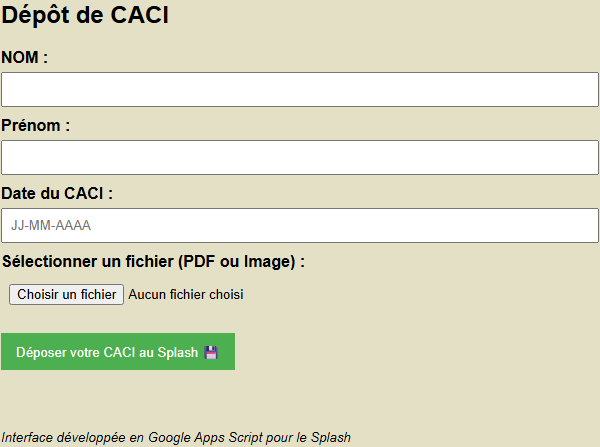This screenshot has width=600, height=447.
Task: Select the Date du CACI field
Action: [x=300, y=225]
